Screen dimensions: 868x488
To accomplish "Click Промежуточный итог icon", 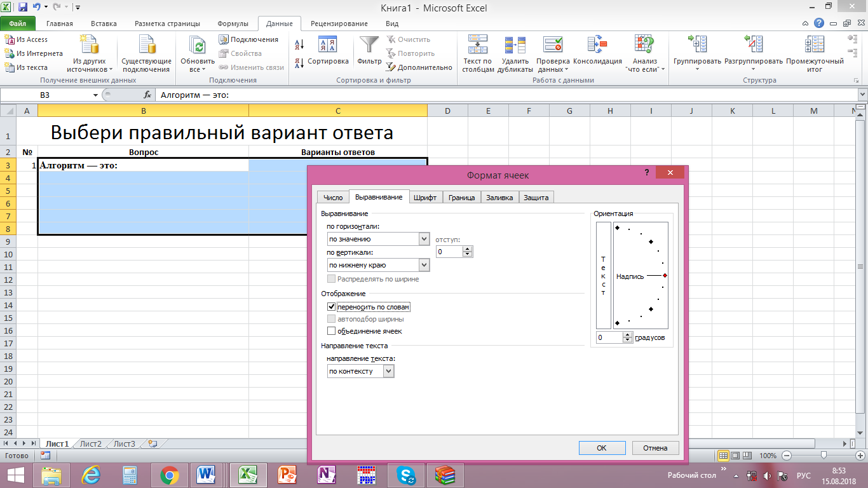I will tap(815, 44).
